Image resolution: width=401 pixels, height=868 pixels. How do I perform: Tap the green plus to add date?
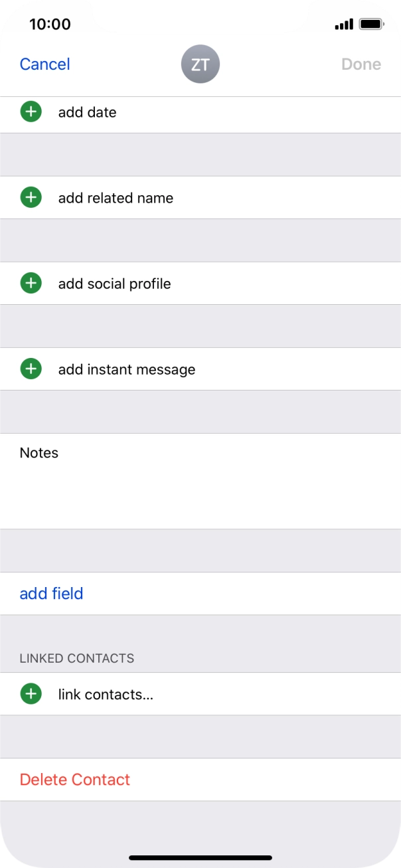pyautogui.click(x=31, y=112)
